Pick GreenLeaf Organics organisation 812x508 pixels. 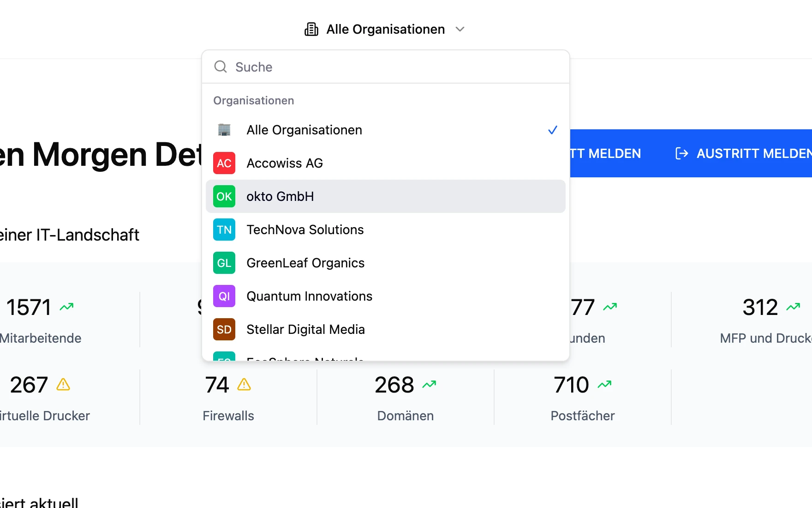coord(386,263)
